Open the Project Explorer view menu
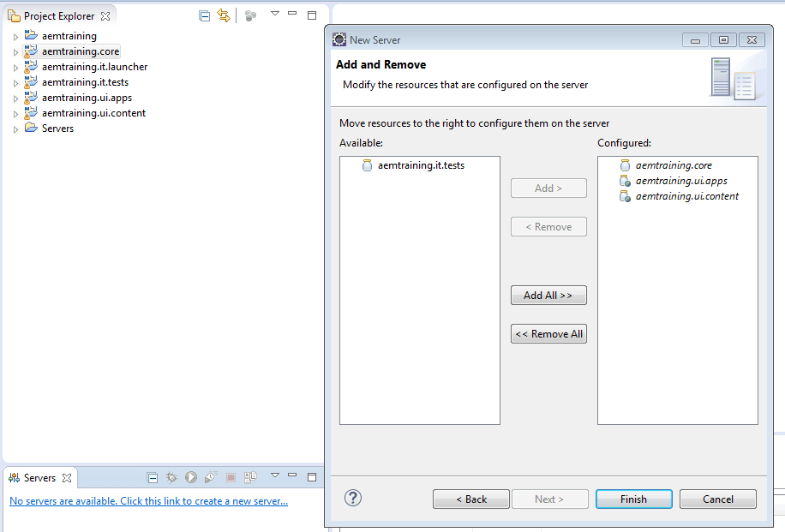 (274, 15)
